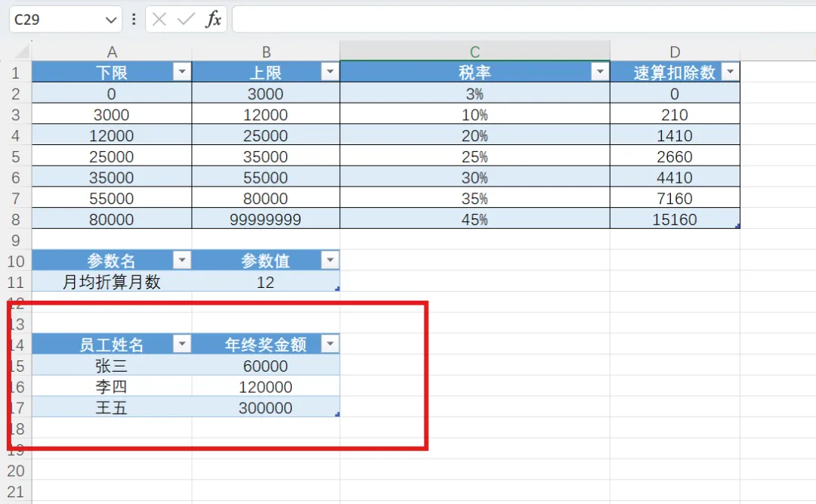Select column D header
The height and width of the screenshot is (504, 816).
(675, 51)
